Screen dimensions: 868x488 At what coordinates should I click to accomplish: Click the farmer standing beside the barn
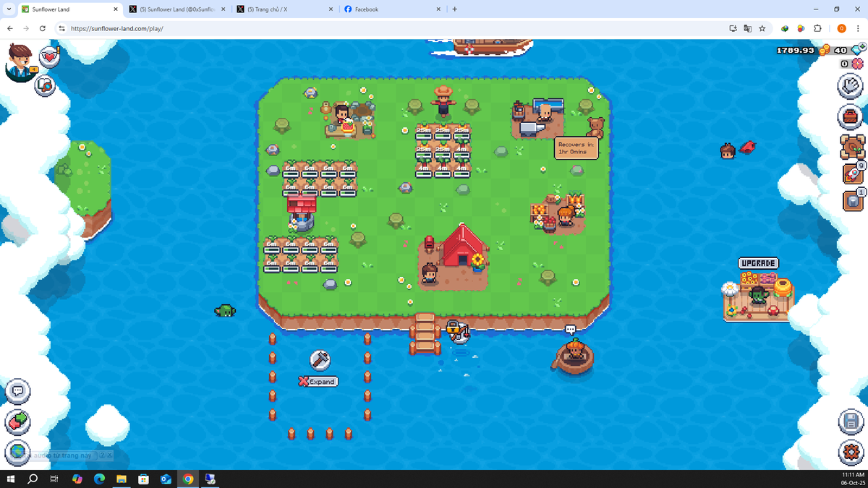pyautogui.click(x=430, y=273)
